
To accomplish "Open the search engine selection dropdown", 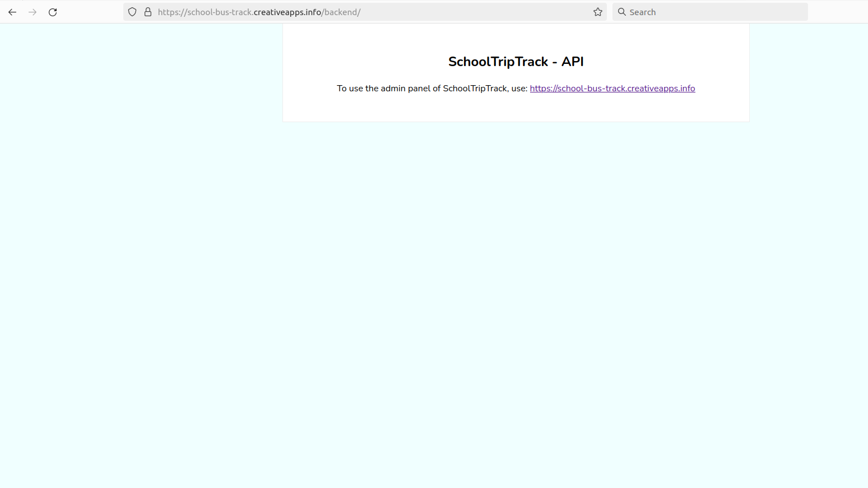I will click(621, 12).
